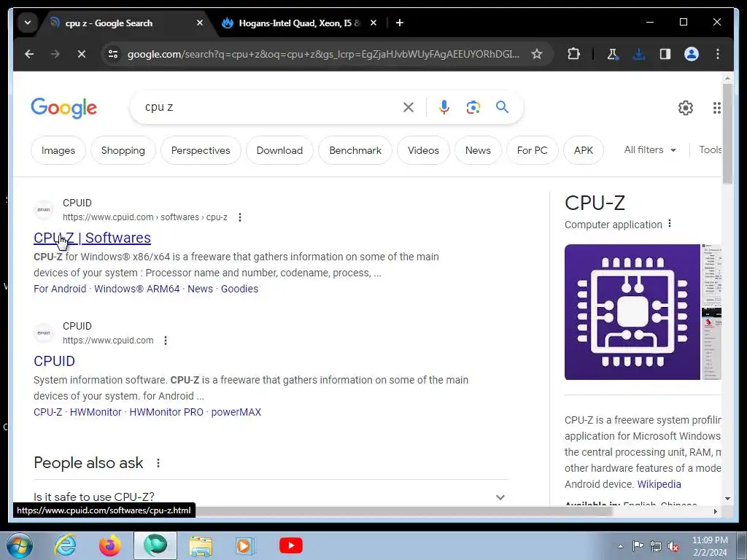Screen dimensions: 747x560
Task: Close the cpu z Google Search tab
Action: click(200, 23)
